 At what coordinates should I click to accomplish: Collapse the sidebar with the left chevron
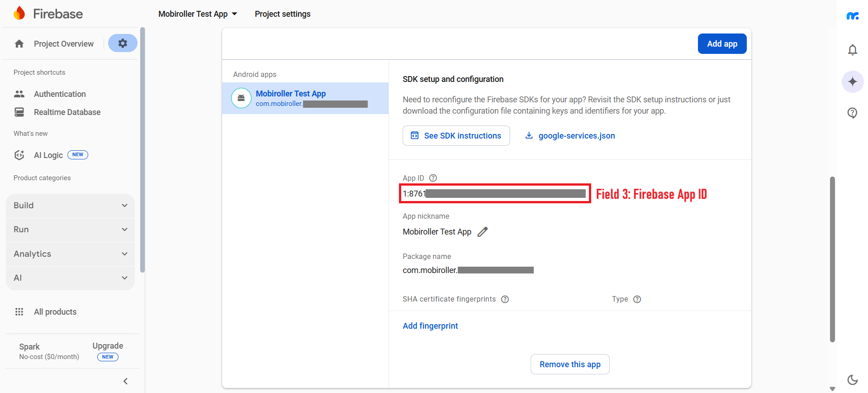[x=126, y=381]
